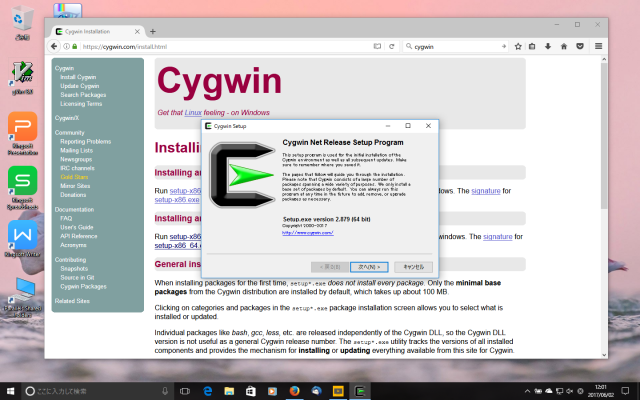
Task: Open Gold Stars sidebar link
Action: point(74,177)
